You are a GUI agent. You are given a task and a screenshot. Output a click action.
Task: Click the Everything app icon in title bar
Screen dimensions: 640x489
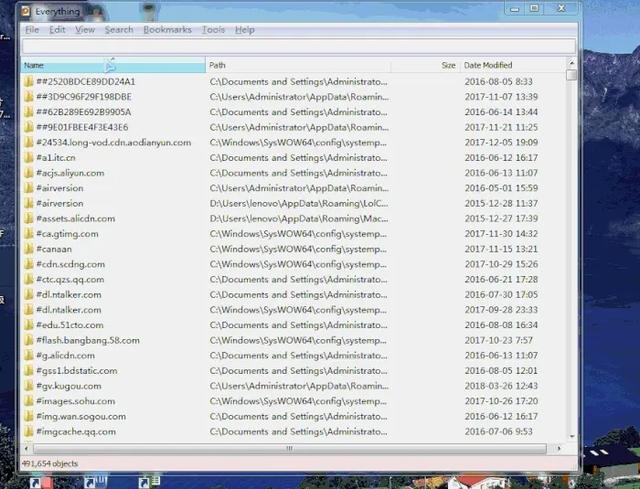[x=26, y=11]
